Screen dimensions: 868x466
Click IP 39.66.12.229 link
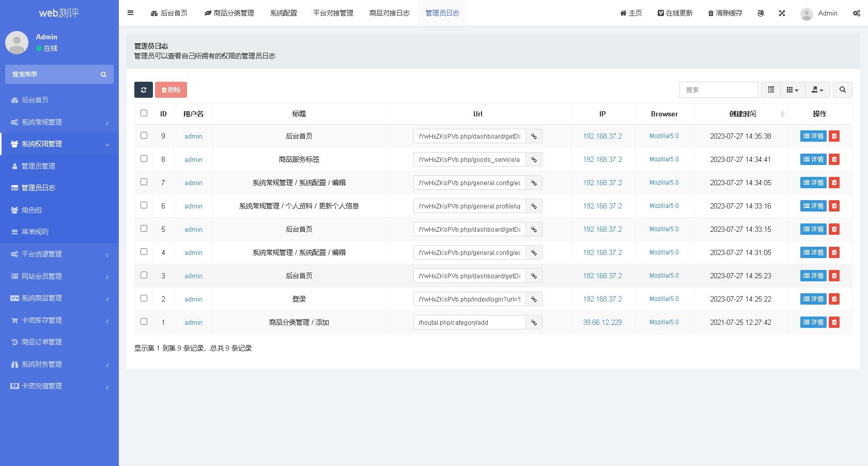point(602,322)
